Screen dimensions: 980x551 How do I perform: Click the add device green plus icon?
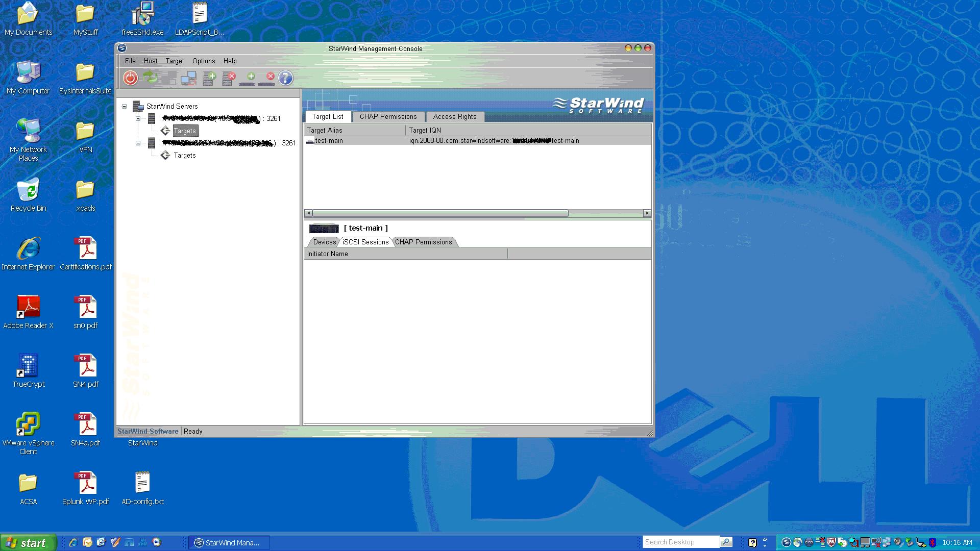click(x=247, y=78)
